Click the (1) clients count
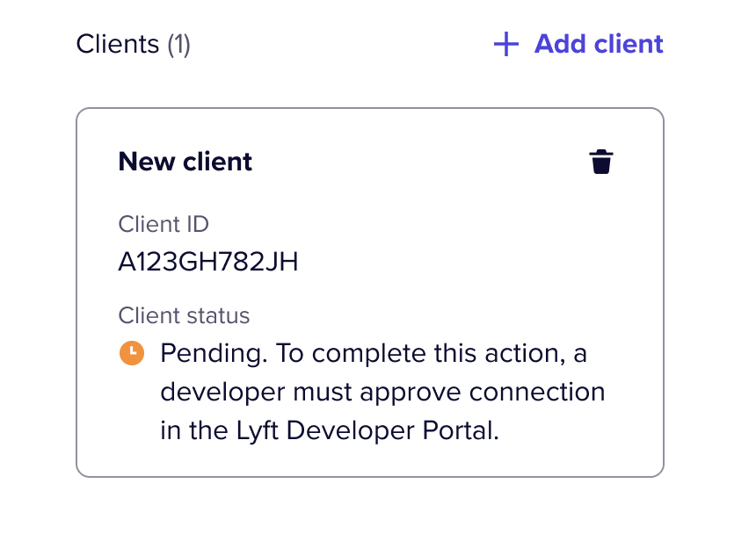 (178, 44)
